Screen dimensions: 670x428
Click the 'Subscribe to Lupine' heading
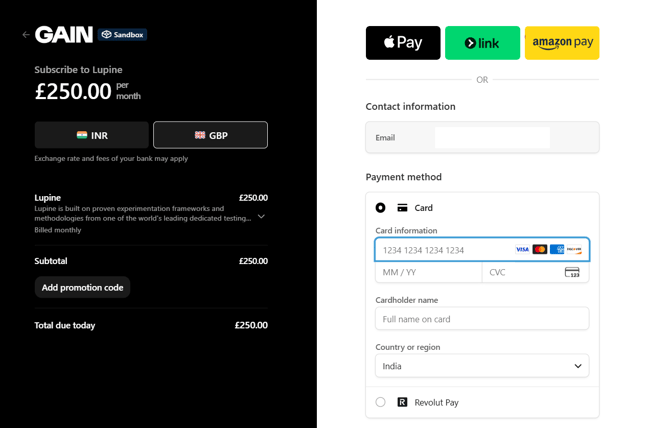[79, 70]
